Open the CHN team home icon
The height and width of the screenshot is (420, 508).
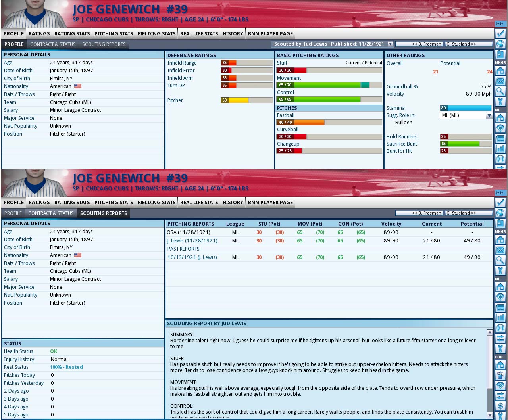[500, 364]
